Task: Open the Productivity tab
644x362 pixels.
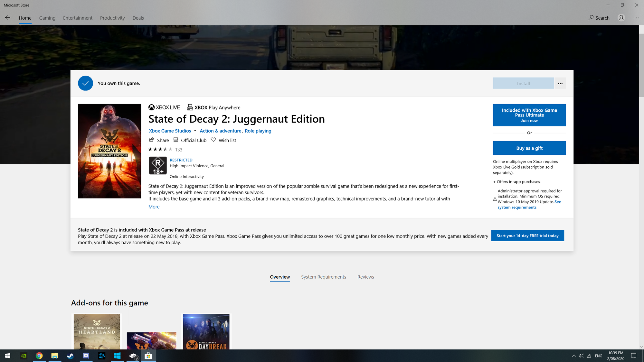Action: tap(112, 18)
